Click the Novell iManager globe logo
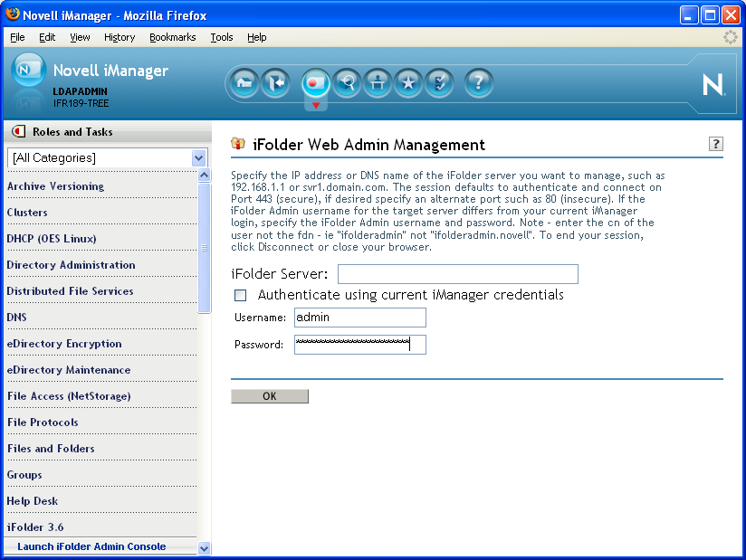The width and height of the screenshot is (746, 560). pos(29,70)
